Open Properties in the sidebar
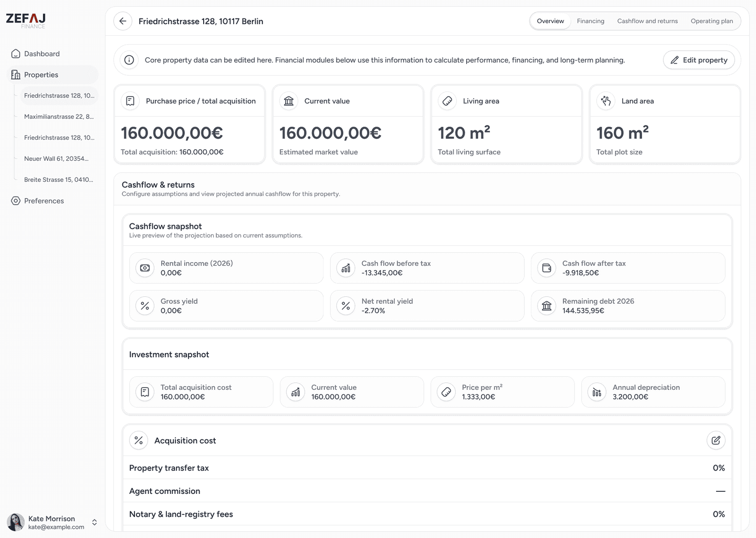Image resolution: width=756 pixels, height=538 pixels. (52, 75)
